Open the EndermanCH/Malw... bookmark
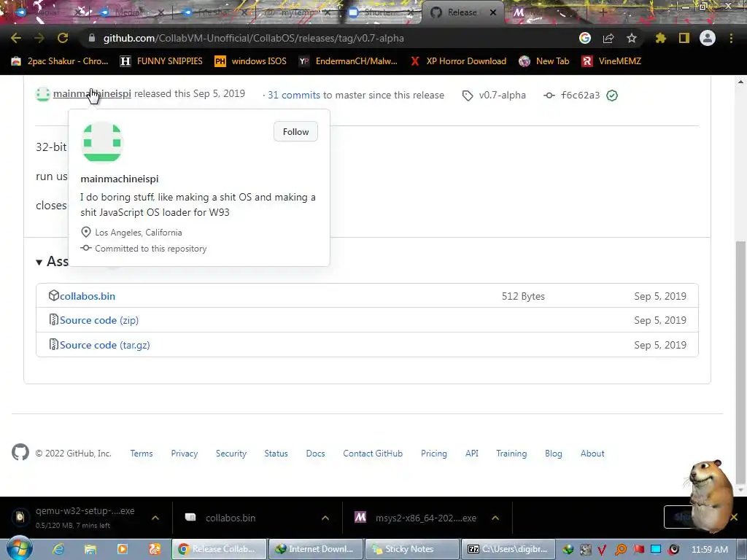 348,61
